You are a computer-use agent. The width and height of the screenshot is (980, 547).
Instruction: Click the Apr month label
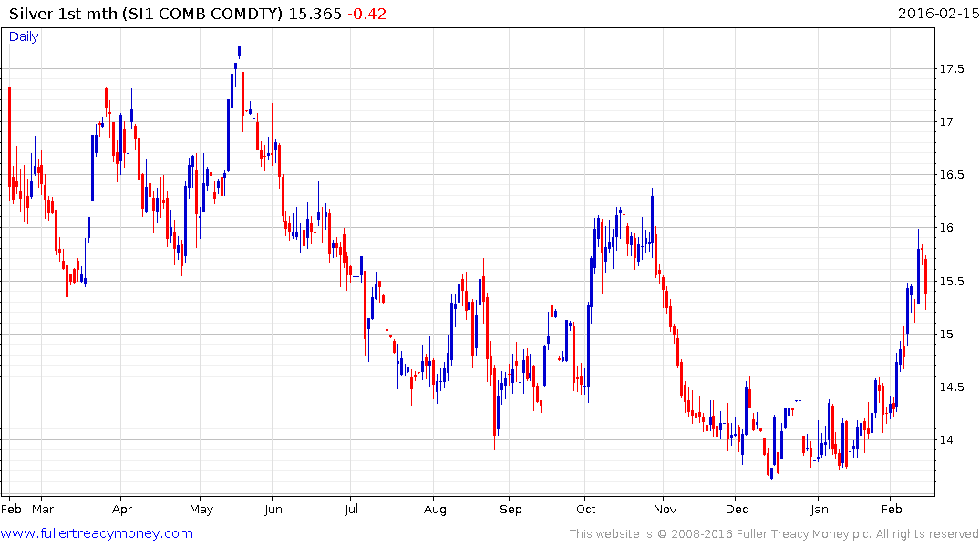coord(122,511)
